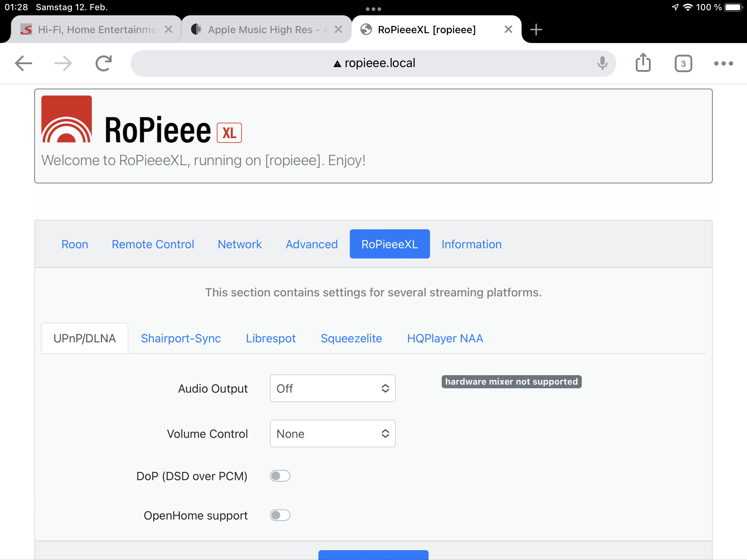
Task: Go back to the previous page
Action: [x=24, y=63]
